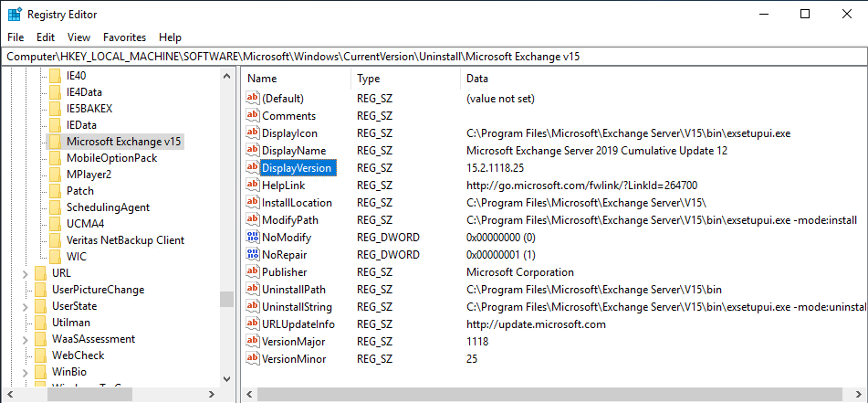Viewport: 868px width, 403px height.
Task: Open the Help menu
Action: (170, 37)
